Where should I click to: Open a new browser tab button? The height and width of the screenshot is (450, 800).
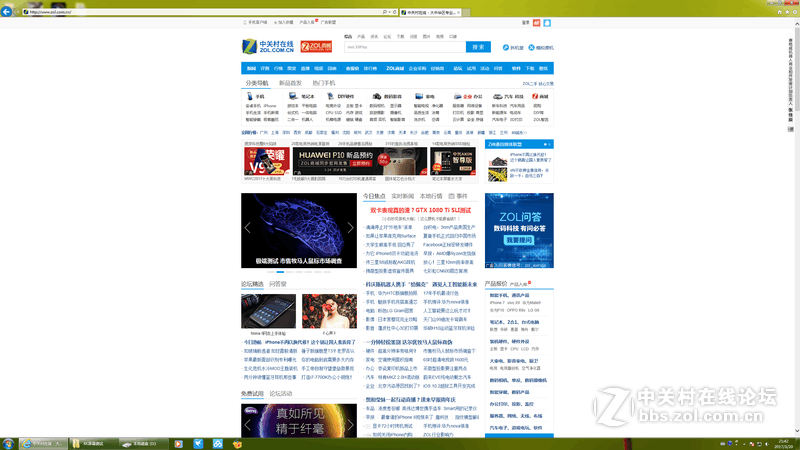coord(466,12)
